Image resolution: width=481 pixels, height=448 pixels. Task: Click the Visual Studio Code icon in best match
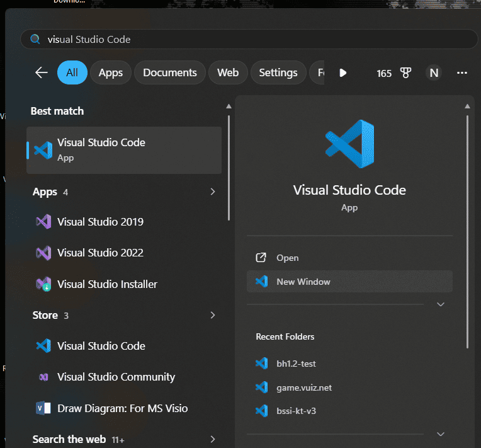pyautogui.click(x=43, y=150)
